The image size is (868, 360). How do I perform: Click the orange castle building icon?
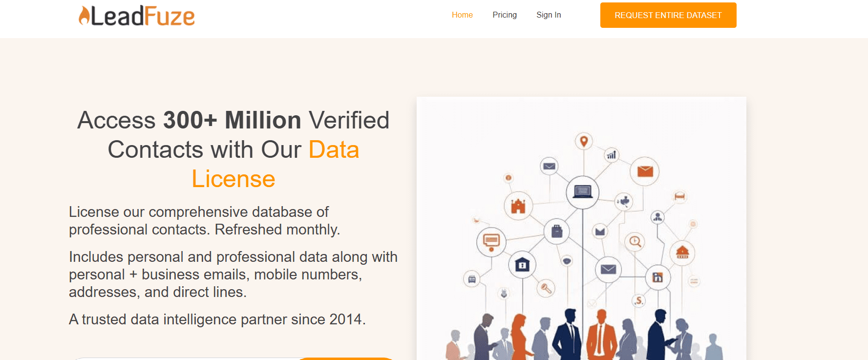[518, 206]
